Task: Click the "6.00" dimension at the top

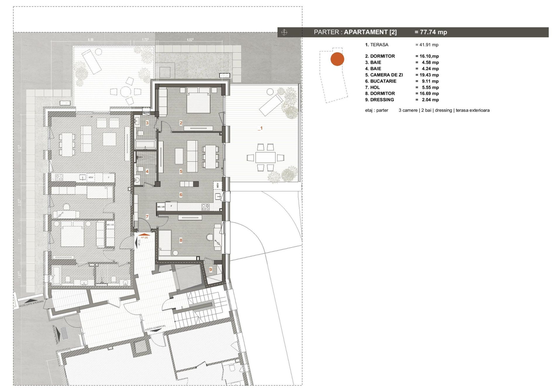Action: click(91, 40)
